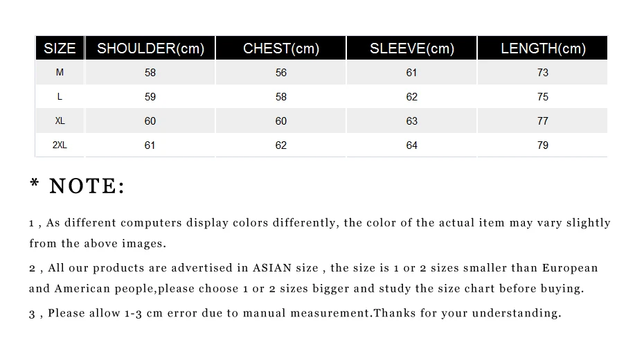
Task: Click the CHEST(cm) column header
Action: coord(281,48)
